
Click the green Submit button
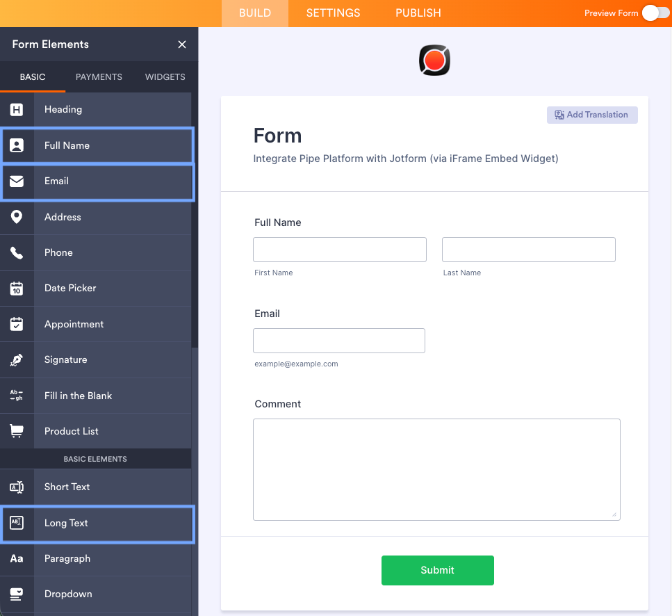tap(438, 570)
